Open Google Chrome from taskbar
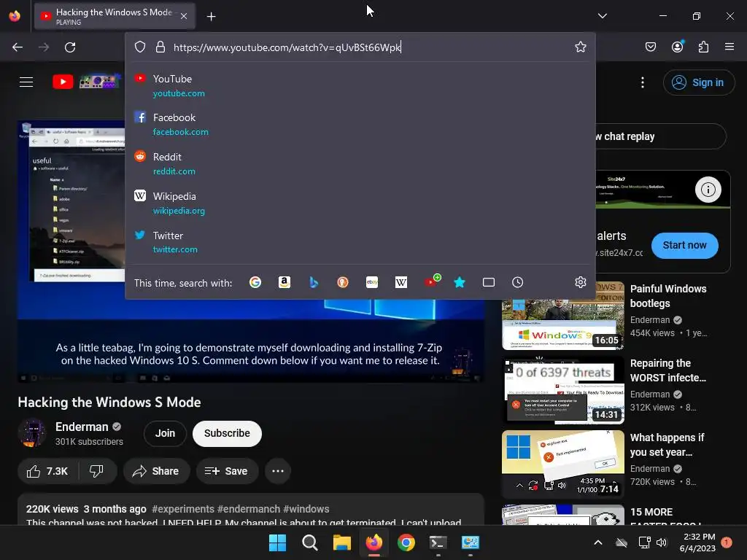 [x=406, y=542]
